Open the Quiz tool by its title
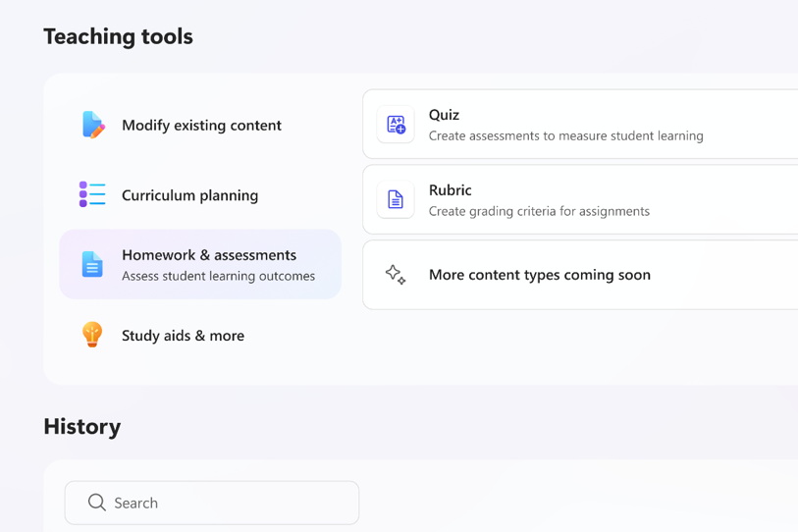This screenshot has width=798, height=532. [444, 115]
